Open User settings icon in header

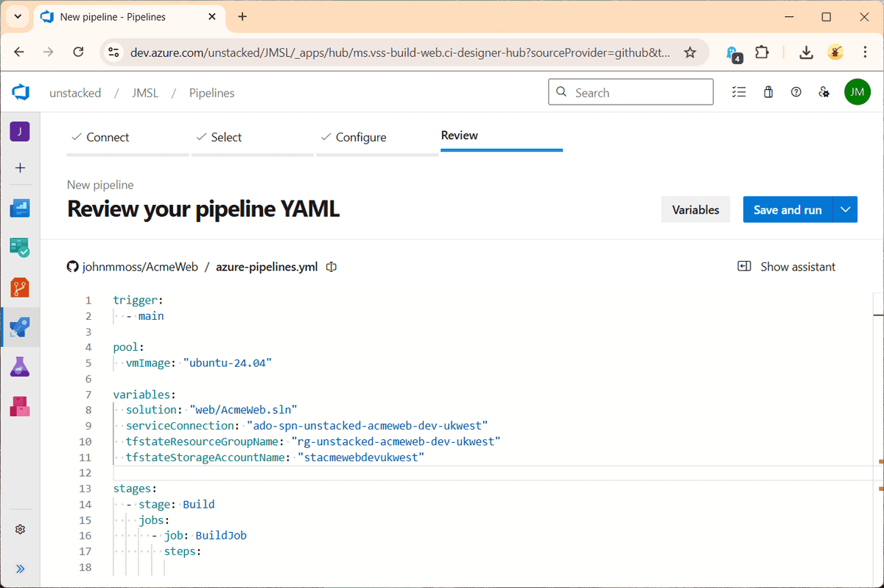pos(824,92)
